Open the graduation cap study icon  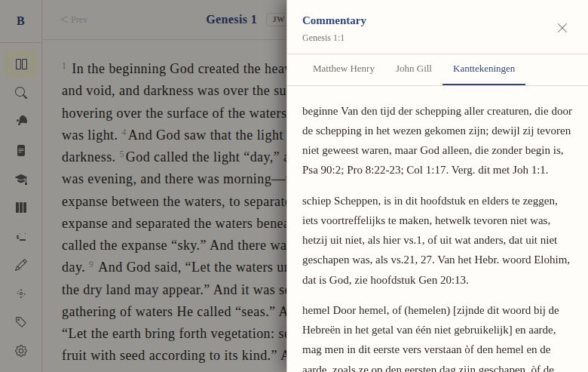point(21,179)
